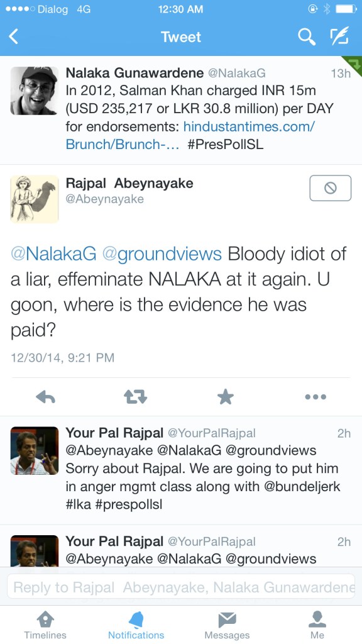Open the more options ellipsis under the tweet
Screen dimensions: 362x644
pos(315,397)
